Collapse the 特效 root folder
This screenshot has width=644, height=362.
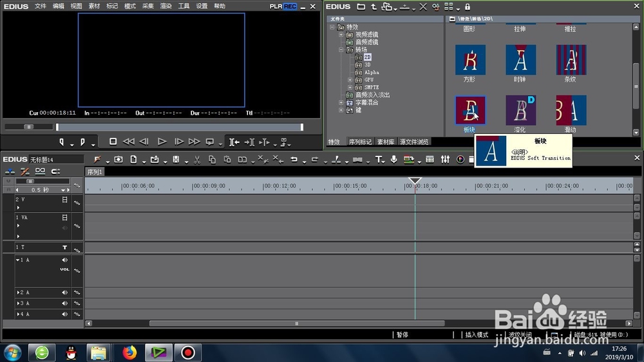point(332,27)
